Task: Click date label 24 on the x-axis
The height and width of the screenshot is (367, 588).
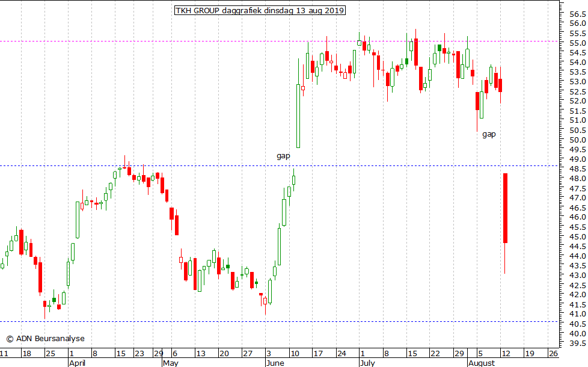Action: tap(341, 353)
